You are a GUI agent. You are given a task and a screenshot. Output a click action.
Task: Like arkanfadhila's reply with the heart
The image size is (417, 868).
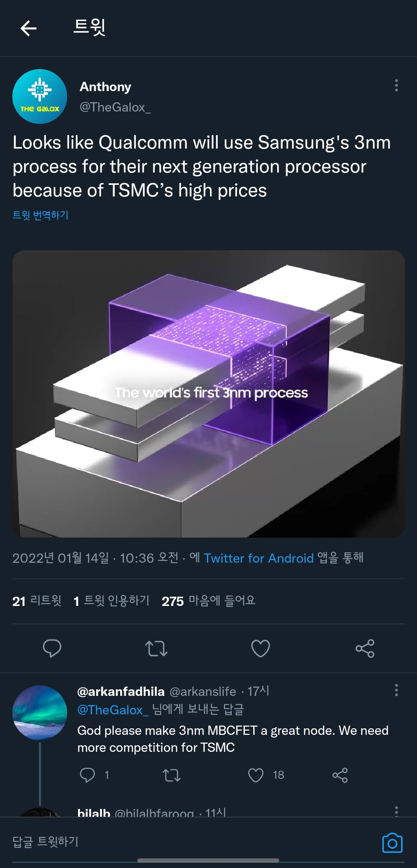click(x=256, y=775)
